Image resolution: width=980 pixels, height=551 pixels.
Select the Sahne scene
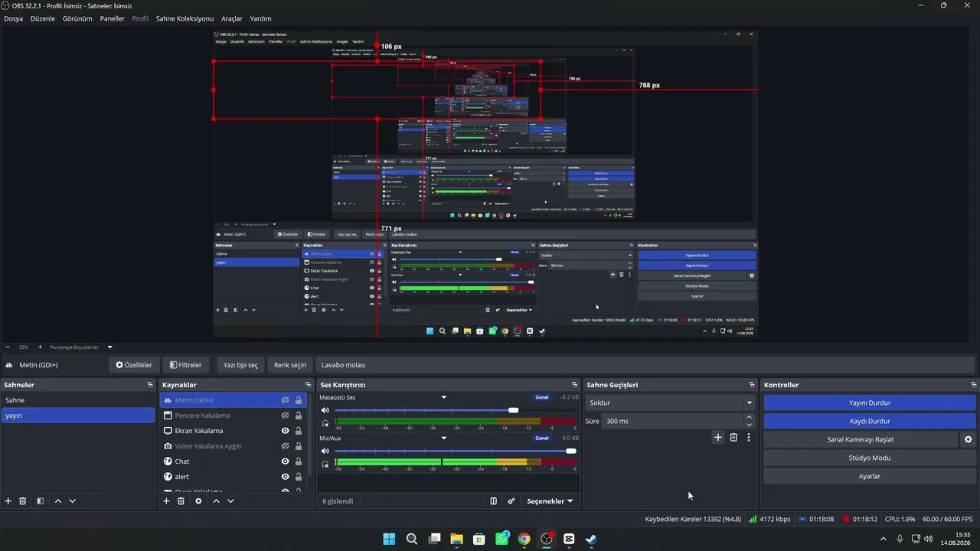coord(78,400)
